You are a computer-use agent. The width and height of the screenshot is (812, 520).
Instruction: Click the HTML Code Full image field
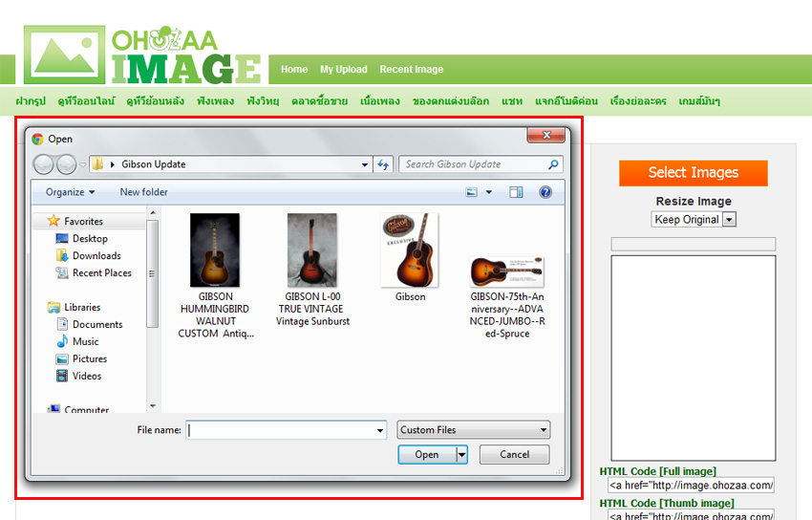pyautogui.click(x=692, y=486)
